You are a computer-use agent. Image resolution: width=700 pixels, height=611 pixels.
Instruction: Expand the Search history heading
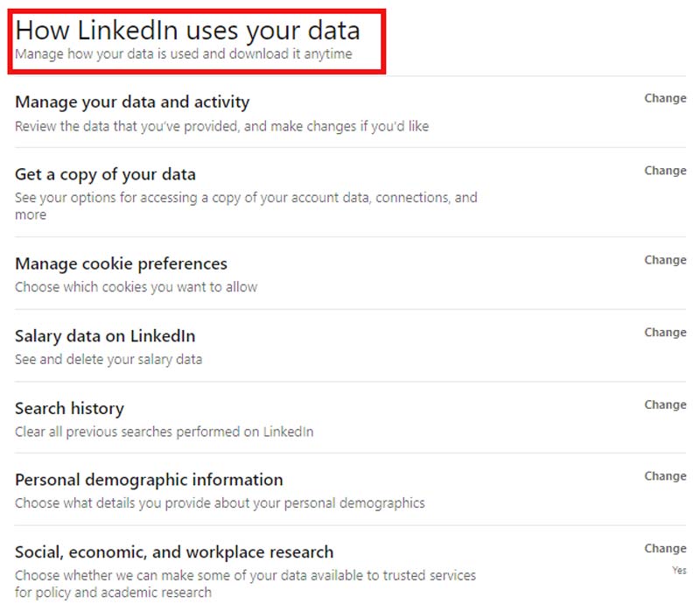(69, 409)
